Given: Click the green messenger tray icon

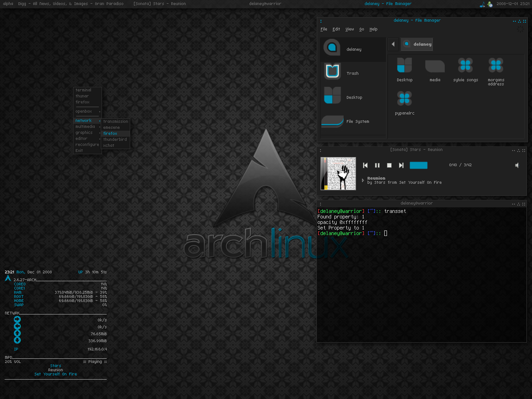Looking at the screenshot, I should [490, 4].
